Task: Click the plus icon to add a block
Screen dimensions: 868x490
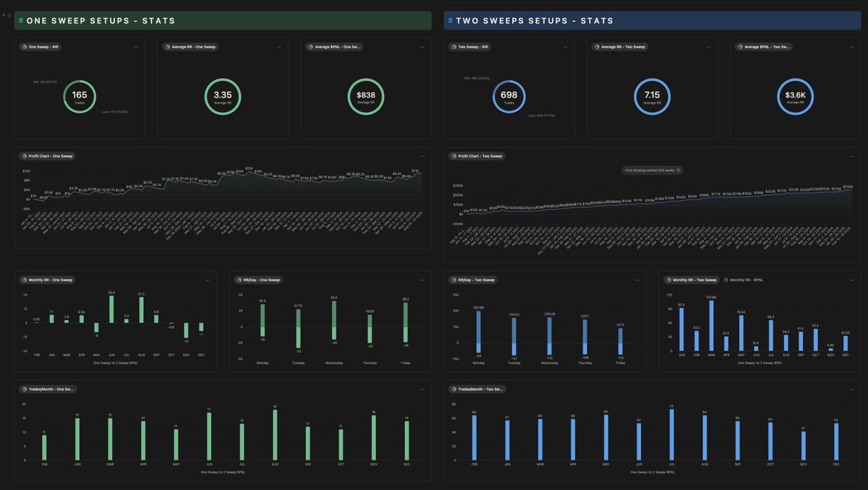Action: (x=4, y=14)
